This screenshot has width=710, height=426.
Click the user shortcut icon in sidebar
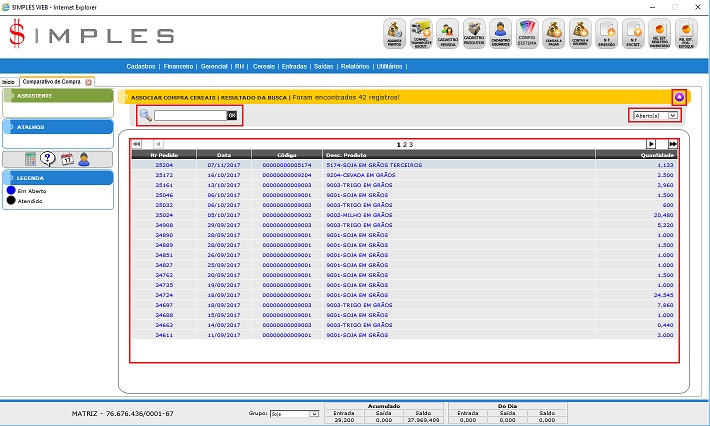pos(84,159)
